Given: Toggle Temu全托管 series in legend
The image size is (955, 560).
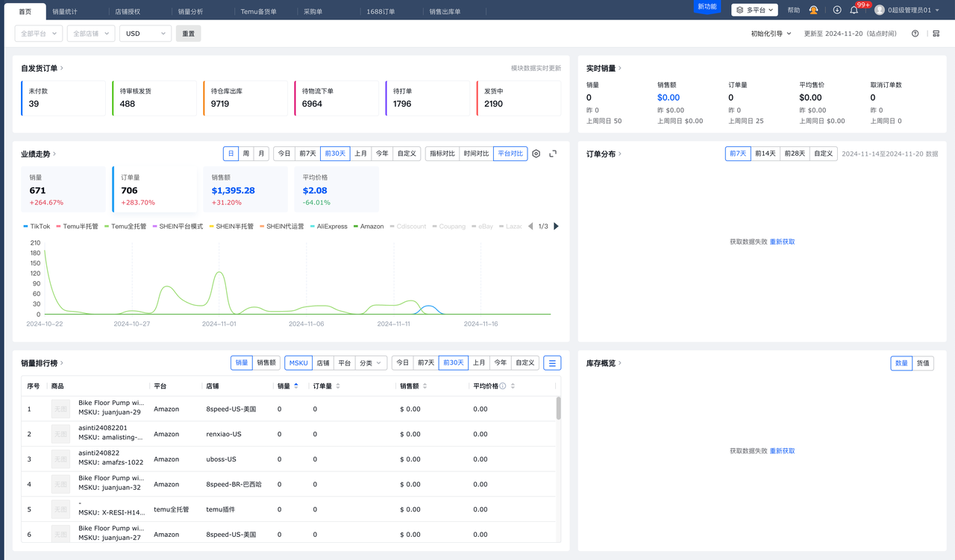Looking at the screenshot, I should 125,227.
